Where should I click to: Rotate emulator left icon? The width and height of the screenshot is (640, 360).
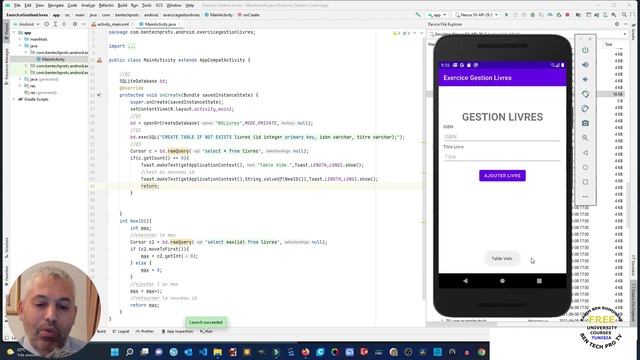585,94
